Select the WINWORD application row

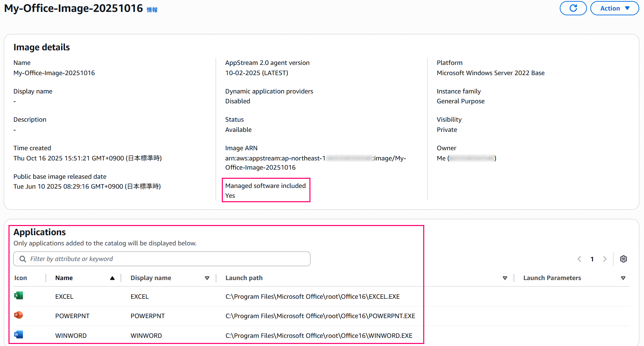tap(71, 335)
